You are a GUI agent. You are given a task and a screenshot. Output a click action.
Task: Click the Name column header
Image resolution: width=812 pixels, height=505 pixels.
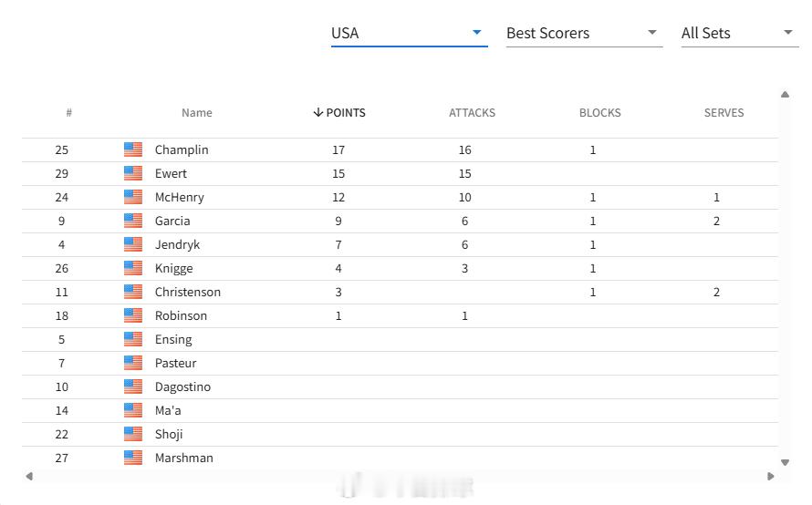tap(197, 113)
